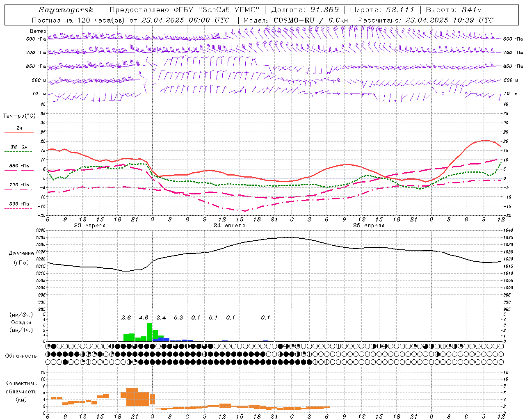Click the 'Широта: 53.111' latitude value
The width and height of the screenshot is (525, 420).
[382, 10]
